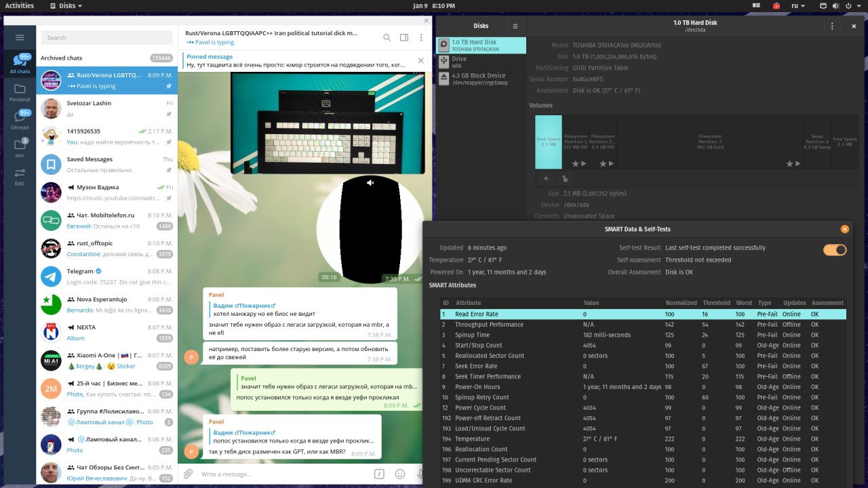Toggle SMART enabled switch
Screen dimensions: 868x488
835,250
